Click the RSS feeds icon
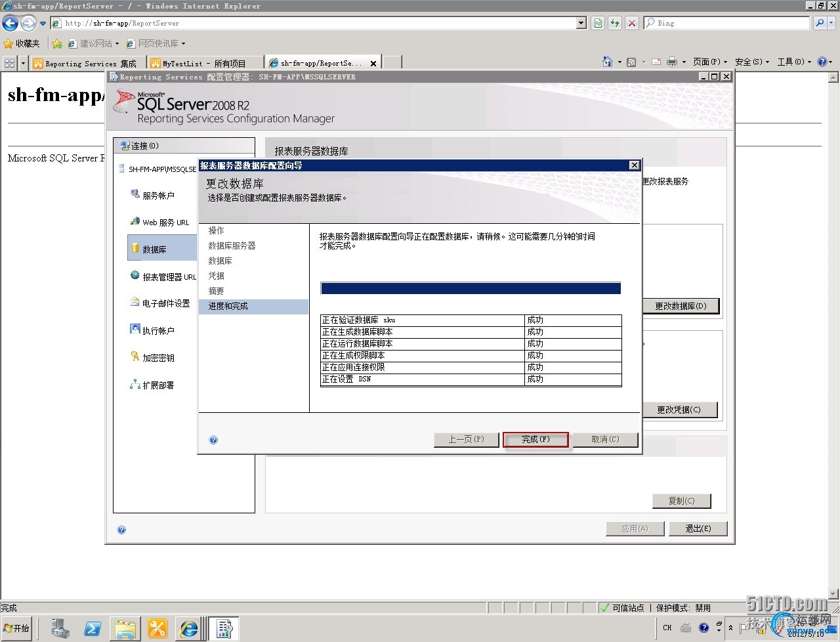 (x=631, y=62)
